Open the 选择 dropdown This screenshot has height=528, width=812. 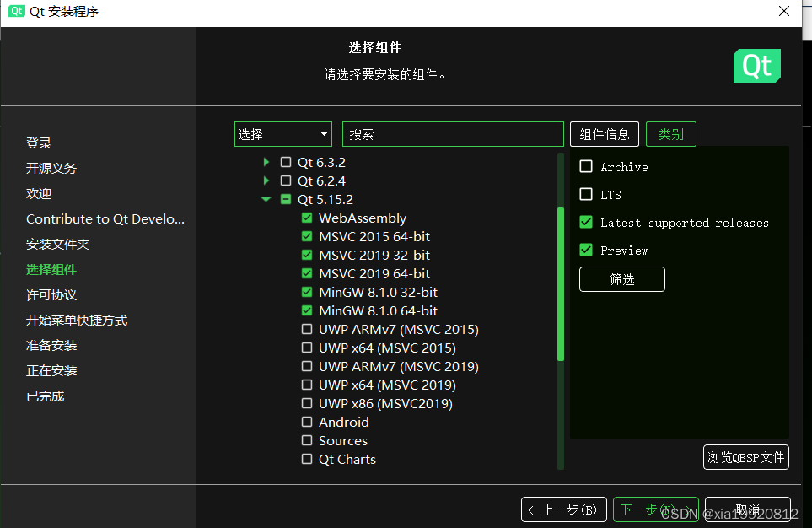click(282, 134)
